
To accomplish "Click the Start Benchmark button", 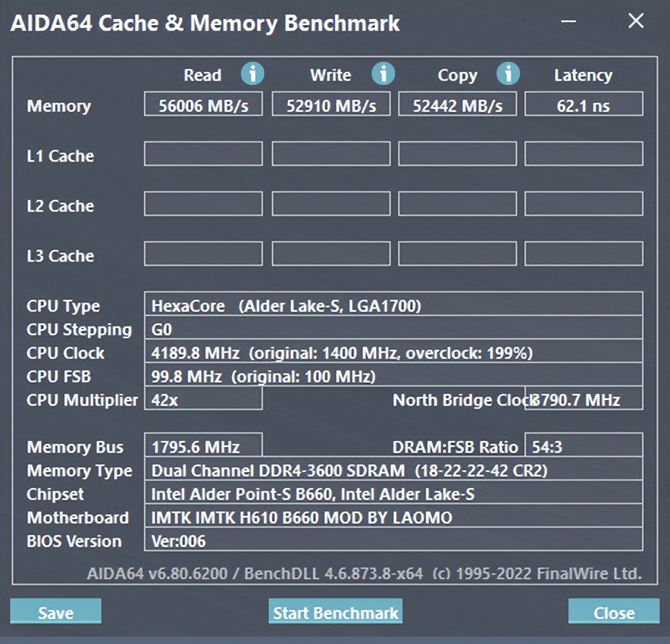I will pos(336,612).
